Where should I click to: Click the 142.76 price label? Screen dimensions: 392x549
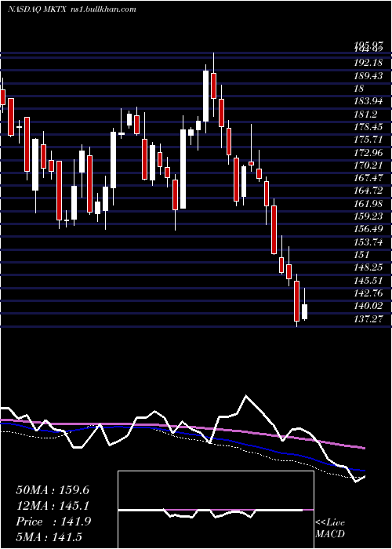tap(368, 293)
